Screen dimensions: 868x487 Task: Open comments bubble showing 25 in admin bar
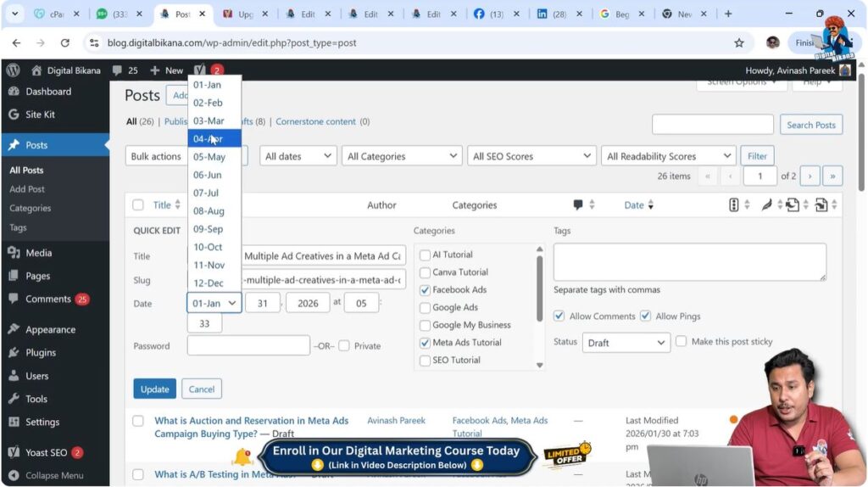pos(125,70)
